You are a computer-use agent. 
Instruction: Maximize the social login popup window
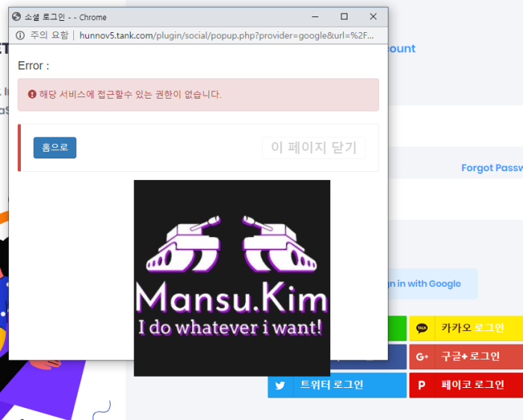pyautogui.click(x=344, y=16)
